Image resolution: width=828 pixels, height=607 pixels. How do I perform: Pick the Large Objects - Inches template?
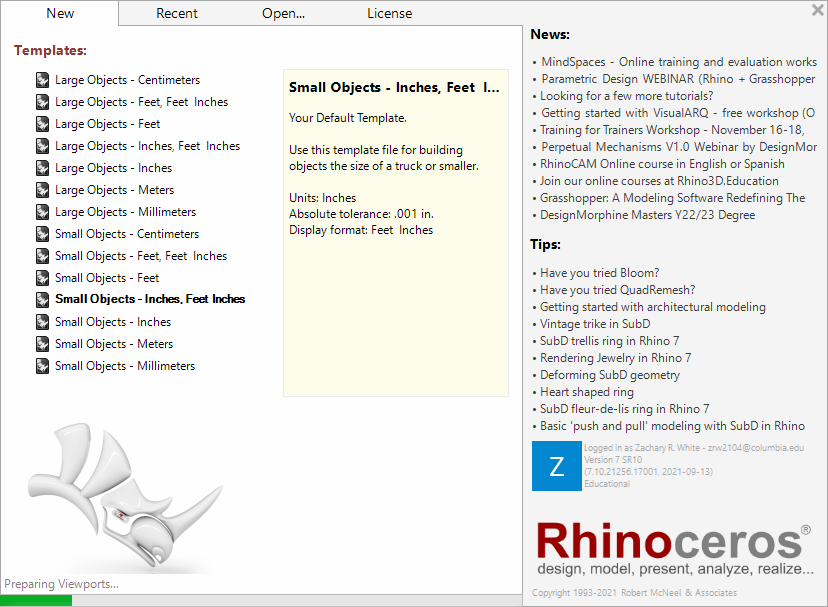(114, 168)
